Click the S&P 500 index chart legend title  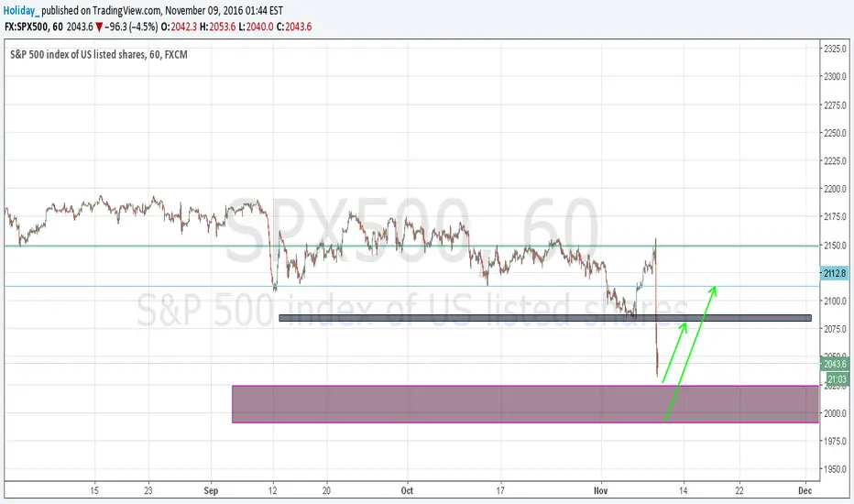point(99,54)
